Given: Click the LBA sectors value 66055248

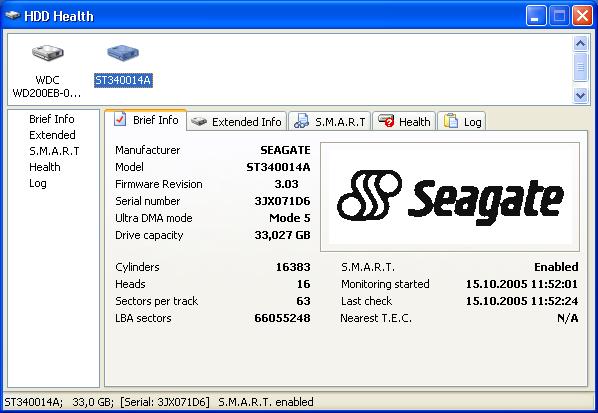Looking at the screenshot, I should click(282, 318).
